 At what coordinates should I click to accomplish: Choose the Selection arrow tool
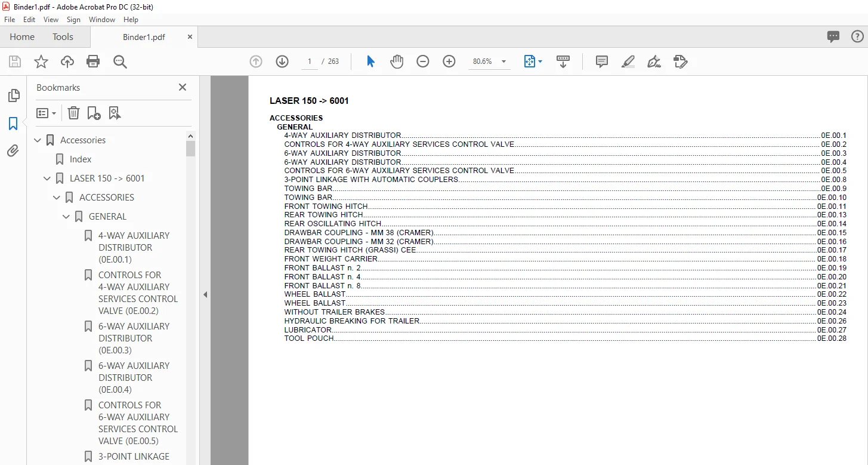coord(370,61)
